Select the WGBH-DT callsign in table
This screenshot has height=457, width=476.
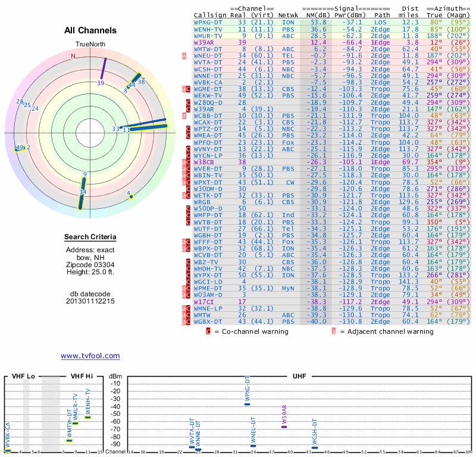(208, 235)
